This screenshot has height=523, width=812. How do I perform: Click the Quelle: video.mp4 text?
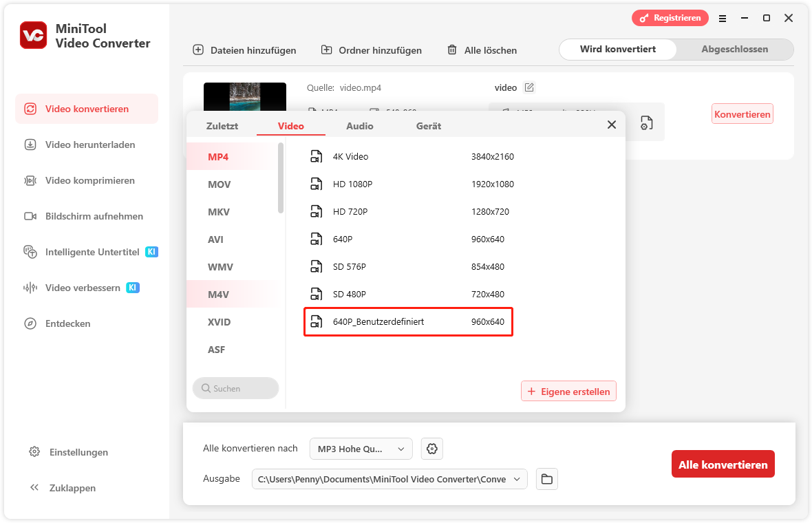[344, 87]
